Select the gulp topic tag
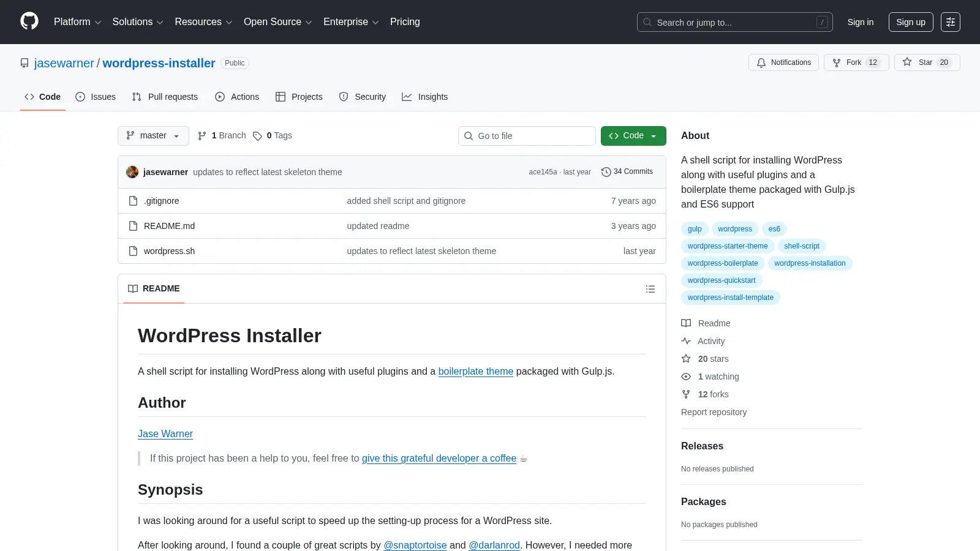 [695, 229]
